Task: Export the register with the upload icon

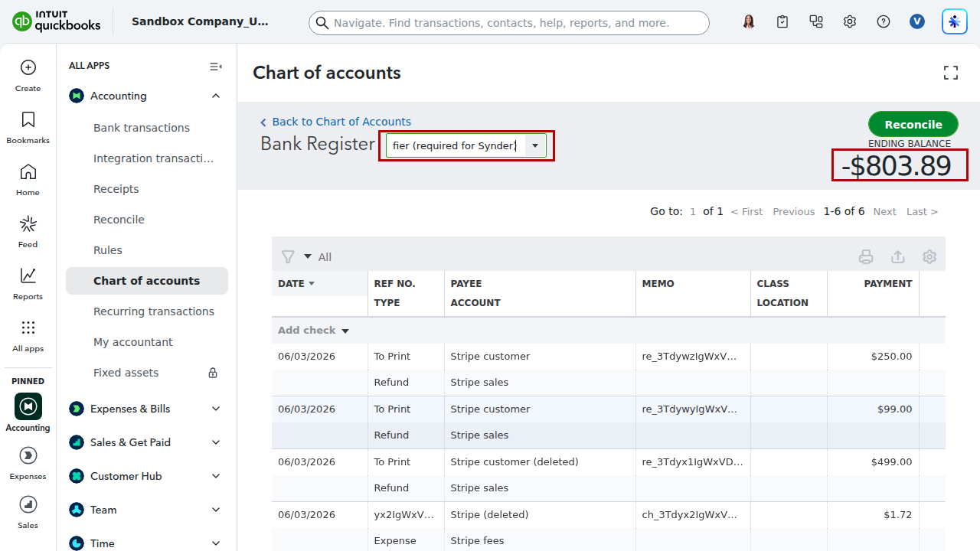Action: pyautogui.click(x=898, y=257)
